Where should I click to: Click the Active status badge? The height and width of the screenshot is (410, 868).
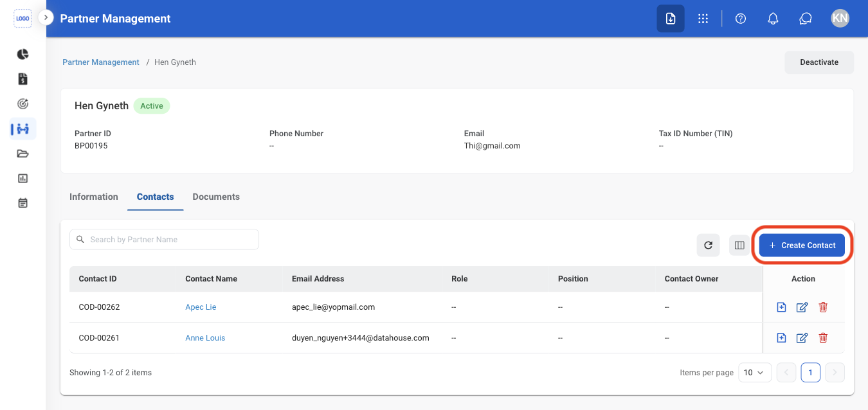[152, 106]
